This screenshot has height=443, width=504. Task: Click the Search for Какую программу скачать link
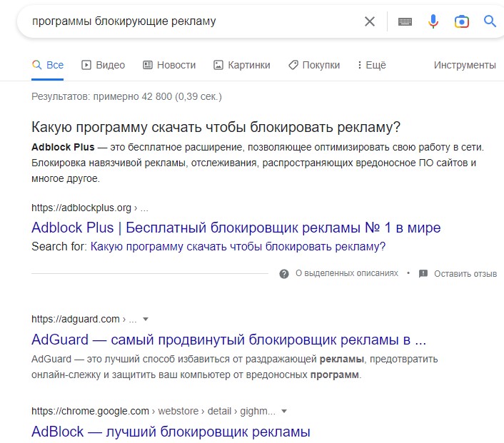pos(238,246)
